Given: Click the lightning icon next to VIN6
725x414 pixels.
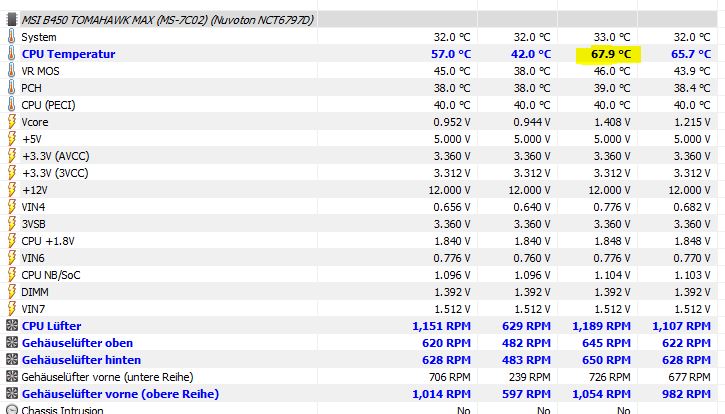Looking at the screenshot, I should [12, 258].
